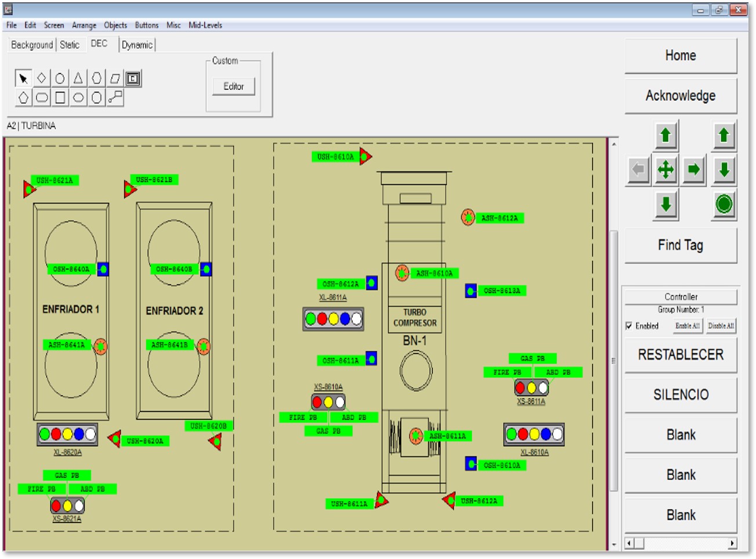This screenshot has width=756, height=559.
Task: Click the USH-8611A green tag label
Action: [x=349, y=504]
